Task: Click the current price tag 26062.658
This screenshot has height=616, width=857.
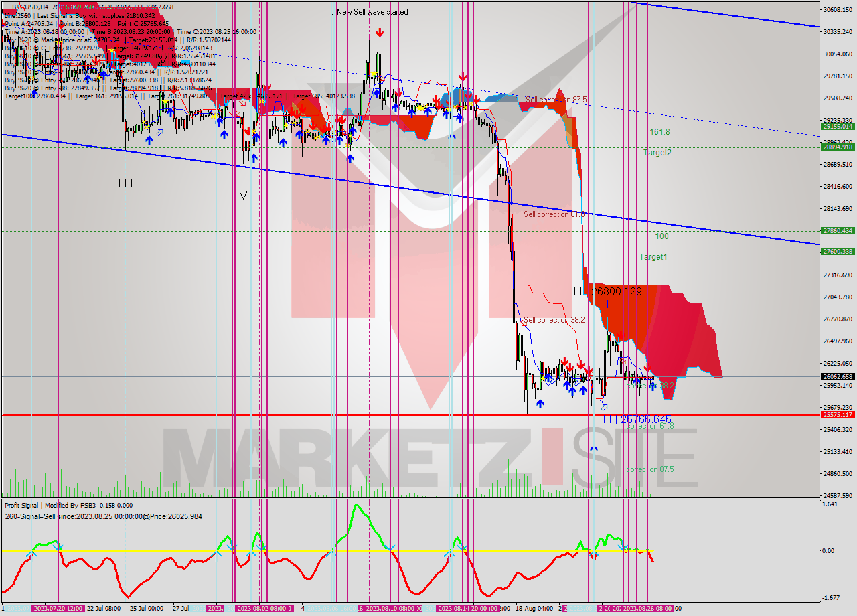Action: [838, 376]
